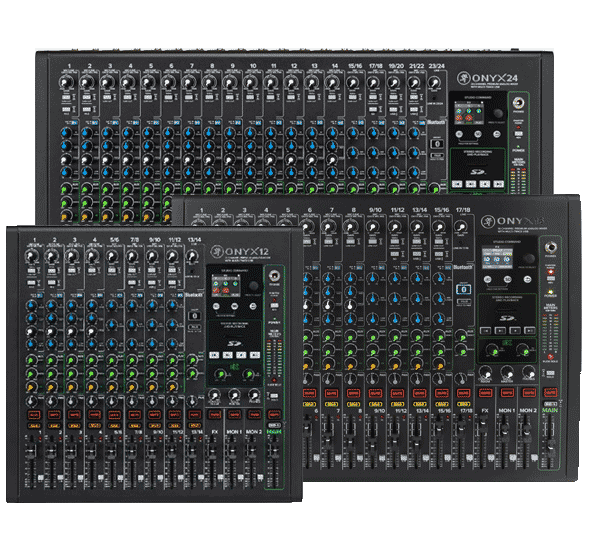Select the MON 1 label on the Onyx12

pos(234,432)
